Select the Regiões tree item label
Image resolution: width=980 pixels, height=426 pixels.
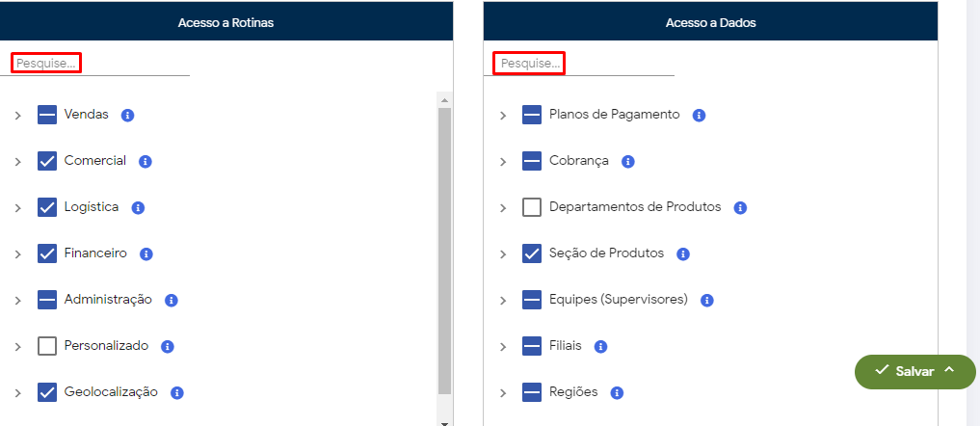pos(573,392)
